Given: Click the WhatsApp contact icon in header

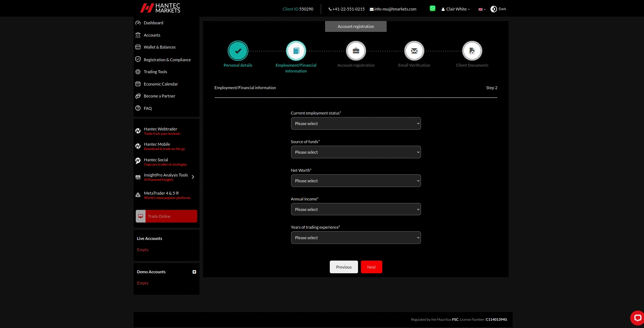Looking at the screenshot, I should pos(433,8).
